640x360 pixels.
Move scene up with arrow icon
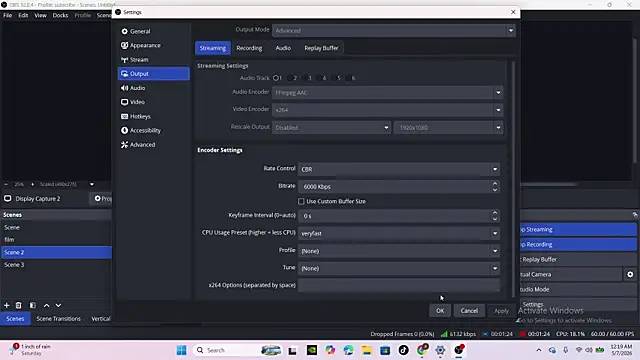(x=47, y=305)
